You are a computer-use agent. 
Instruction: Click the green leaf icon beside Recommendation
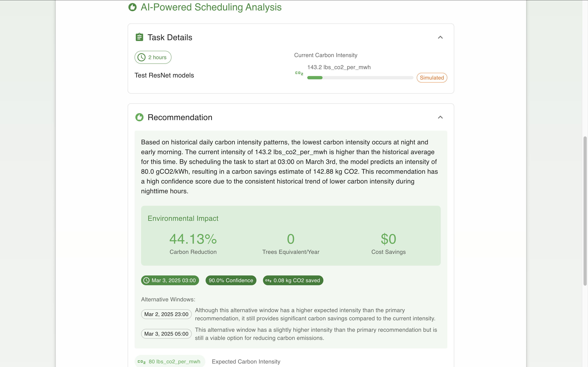139,117
